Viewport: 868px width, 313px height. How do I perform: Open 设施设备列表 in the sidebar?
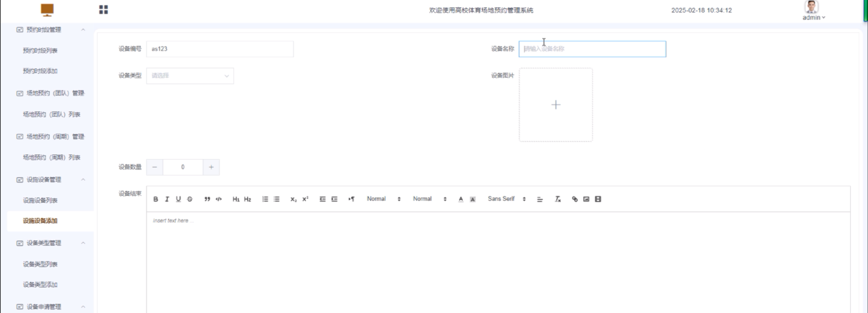tap(40, 200)
